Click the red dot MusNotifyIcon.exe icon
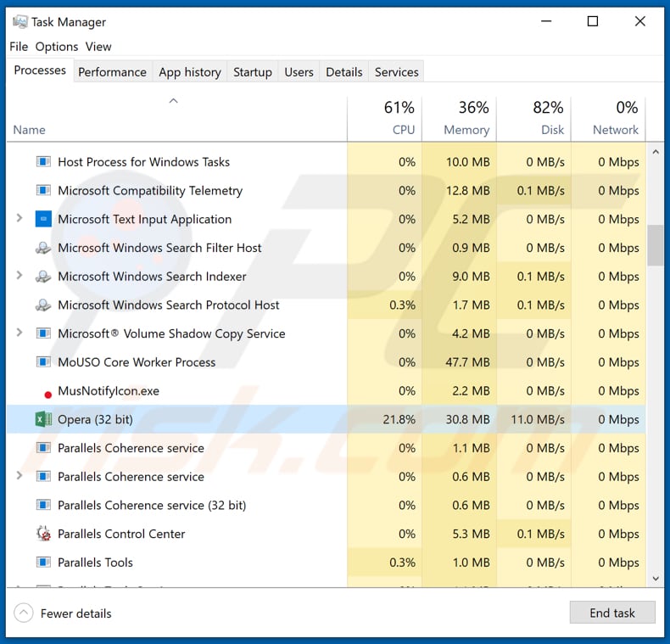The height and width of the screenshot is (644, 670). [47, 395]
